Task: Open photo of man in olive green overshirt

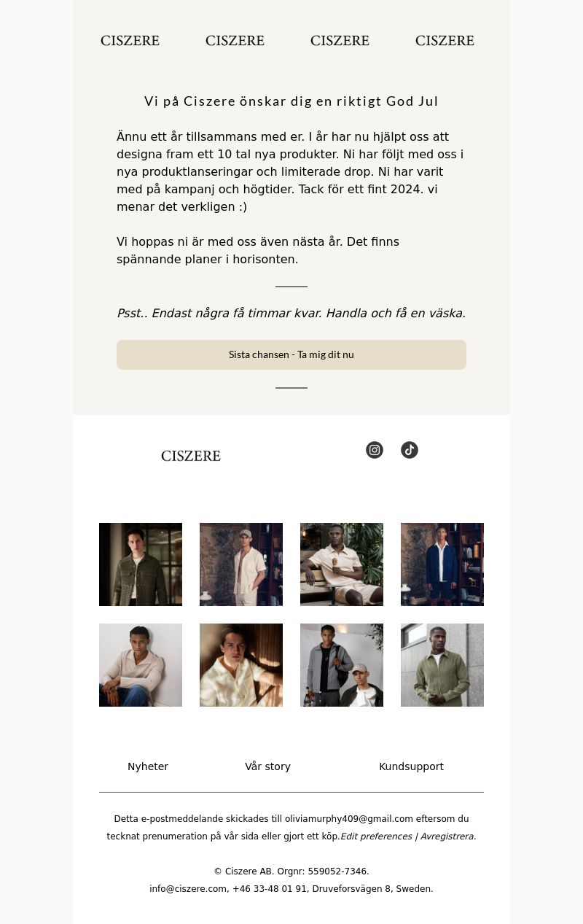Action: (x=442, y=665)
